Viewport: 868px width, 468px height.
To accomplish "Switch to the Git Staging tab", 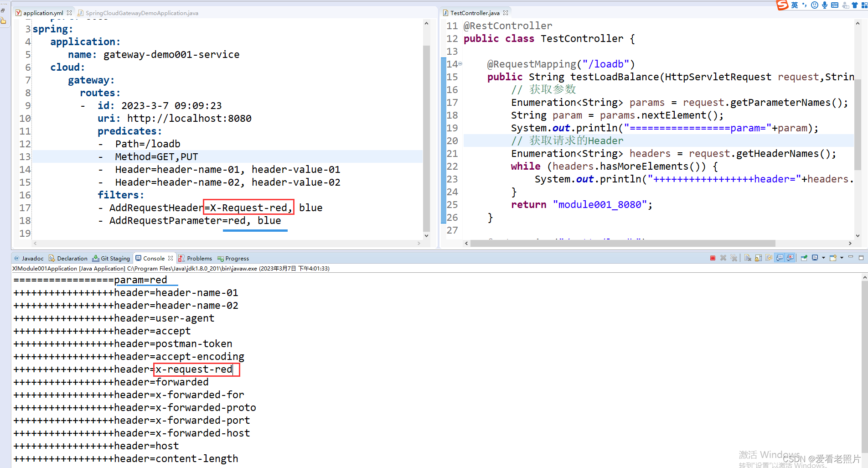I will pos(111,258).
